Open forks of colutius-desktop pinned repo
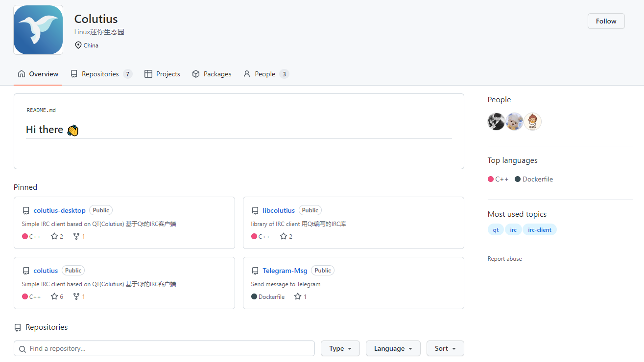 79,237
